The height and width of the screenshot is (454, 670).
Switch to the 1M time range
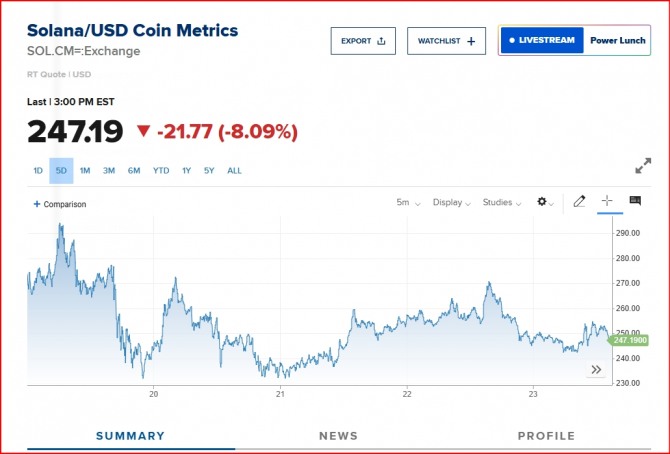[85, 171]
